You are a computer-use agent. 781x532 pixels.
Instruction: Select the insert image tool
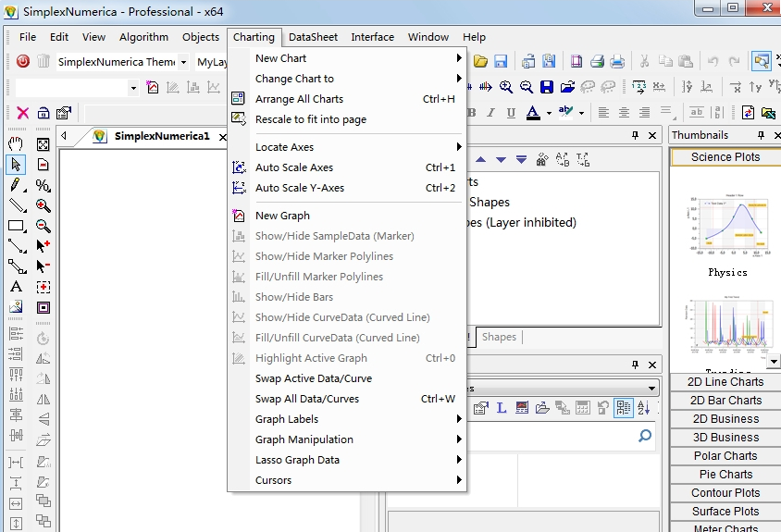click(x=16, y=306)
